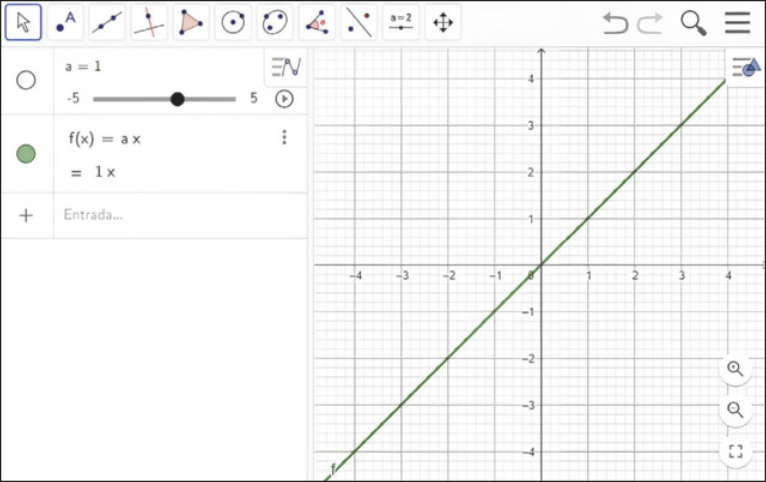Start animation of slider a

(x=284, y=99)
